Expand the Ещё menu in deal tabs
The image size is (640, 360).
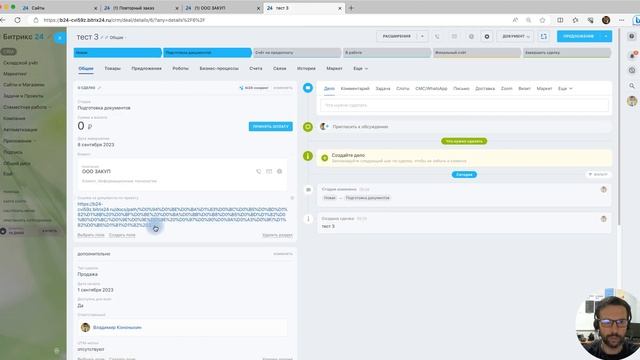pyautogui.click(x=360, y=69)
